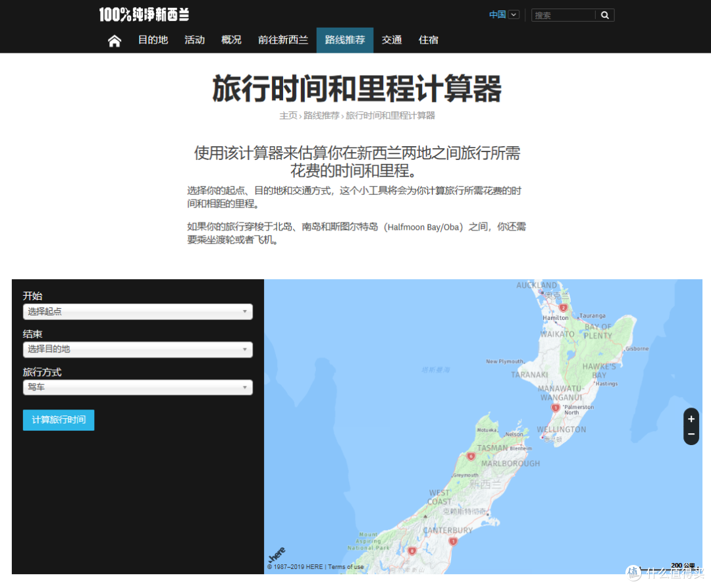This screenshot has width=711, height=588.
Task: Click the Blenheim label on map
Action: coord(521,448)
